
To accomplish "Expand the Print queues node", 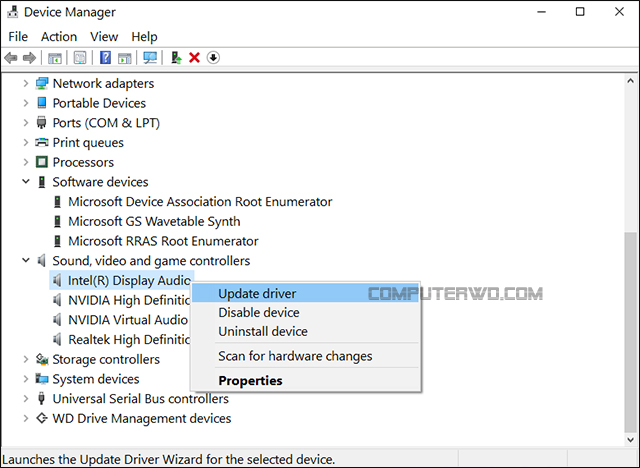I will click(x=26, y=142).
